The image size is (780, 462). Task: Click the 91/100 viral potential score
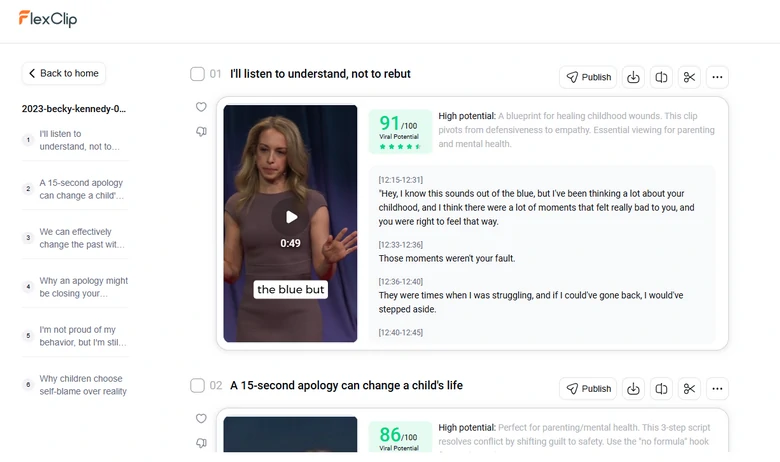coord(400,132)
